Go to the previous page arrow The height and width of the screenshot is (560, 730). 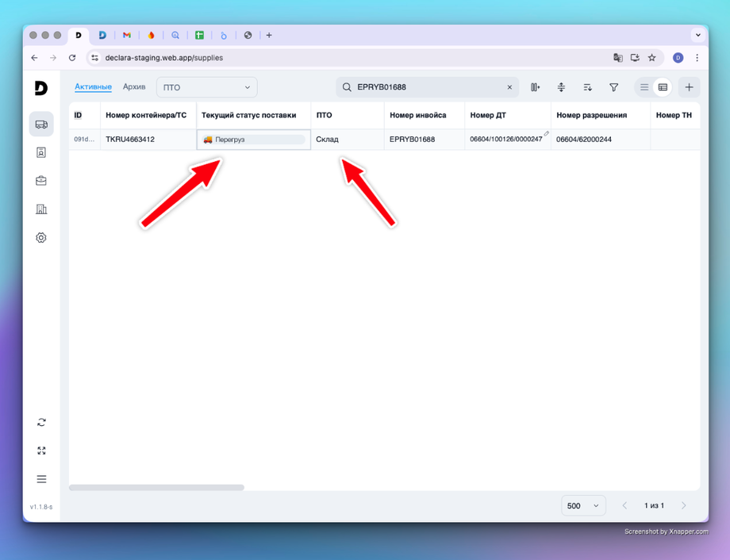(x=624, y=505)
